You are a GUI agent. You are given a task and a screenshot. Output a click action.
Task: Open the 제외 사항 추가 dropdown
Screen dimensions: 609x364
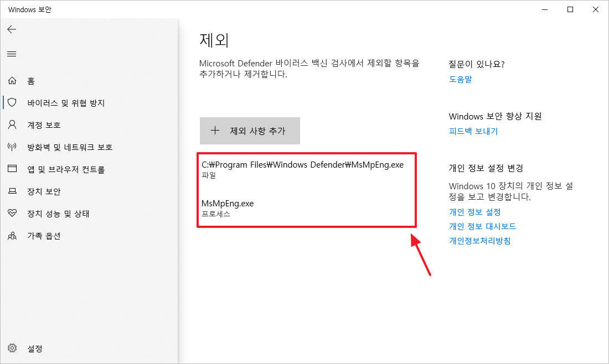[250, 131]
